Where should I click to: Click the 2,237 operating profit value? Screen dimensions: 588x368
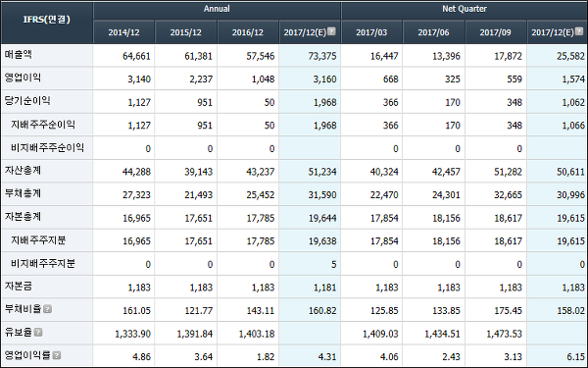tap(201, 79)
